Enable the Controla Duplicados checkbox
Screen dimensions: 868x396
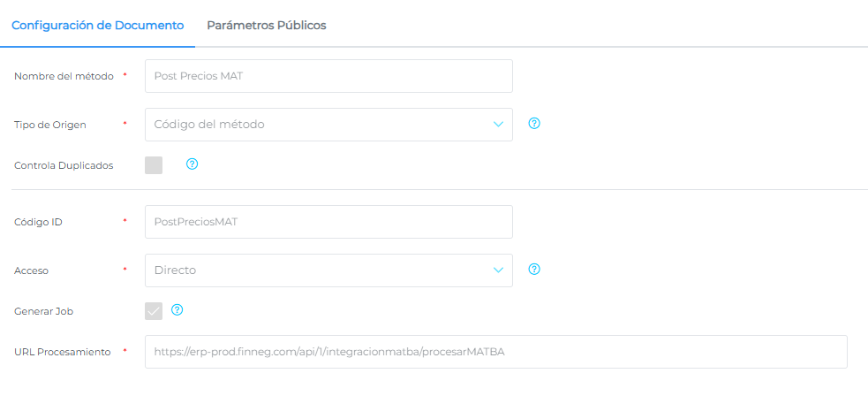point(154,165)
